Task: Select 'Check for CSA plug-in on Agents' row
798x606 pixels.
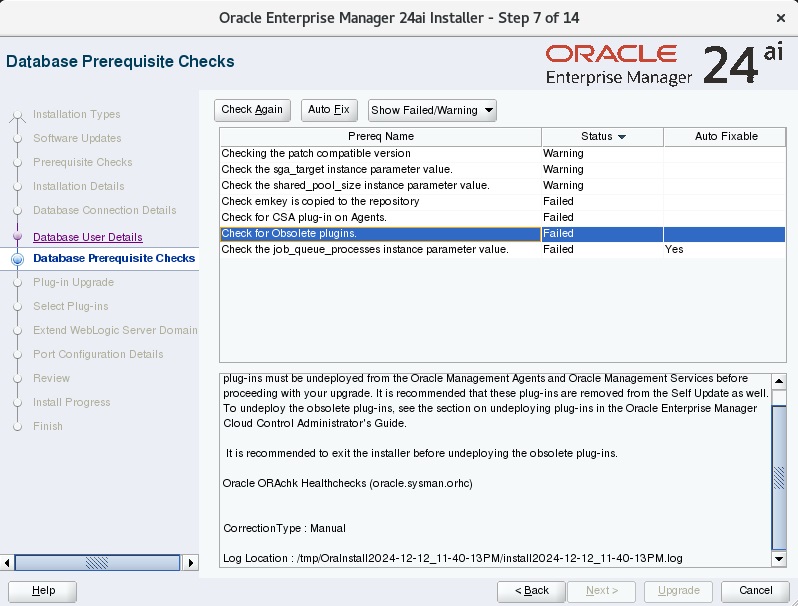Action: point(502,217)
